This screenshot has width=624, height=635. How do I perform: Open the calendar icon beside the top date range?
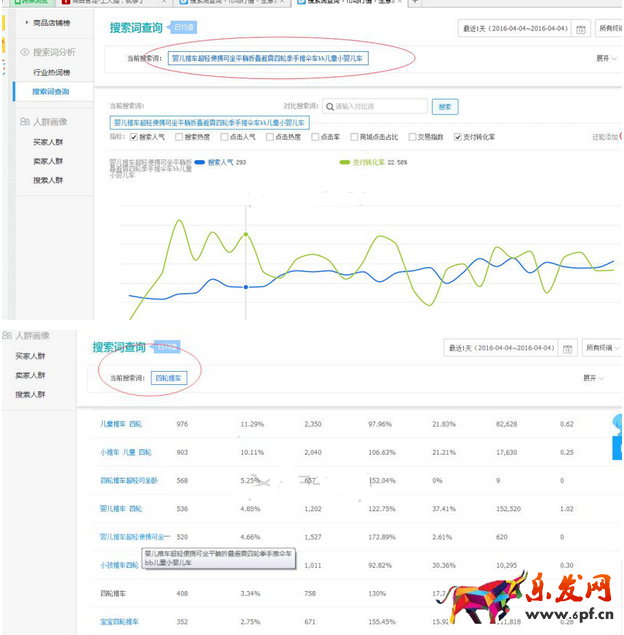[x=580, y=29]
